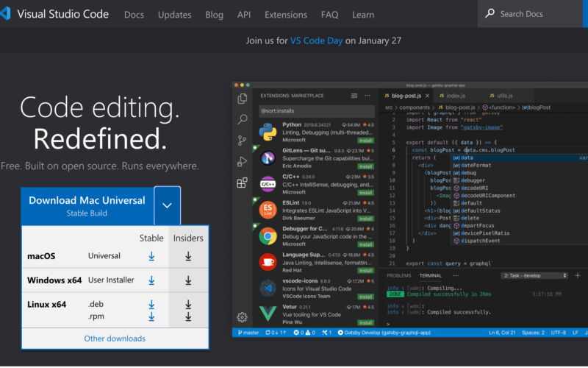
Task: Open Extensions in the navigation bar
Action: coord(286,15)
